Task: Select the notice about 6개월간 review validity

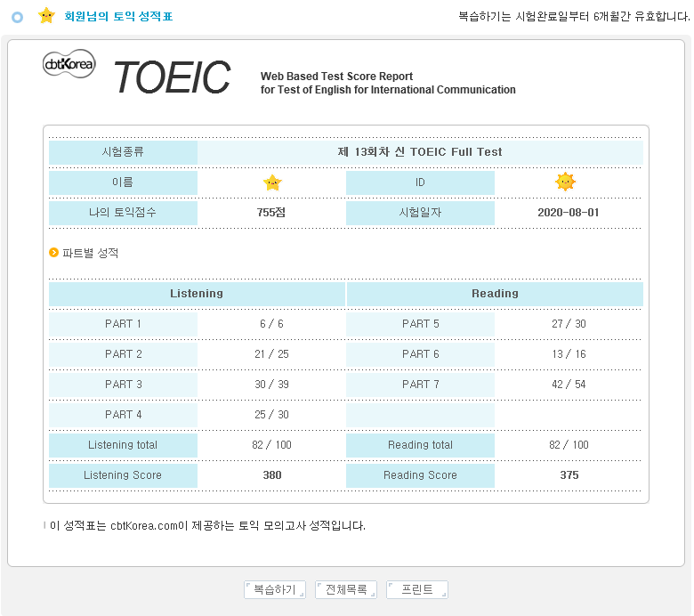Action: coord(574,16)
